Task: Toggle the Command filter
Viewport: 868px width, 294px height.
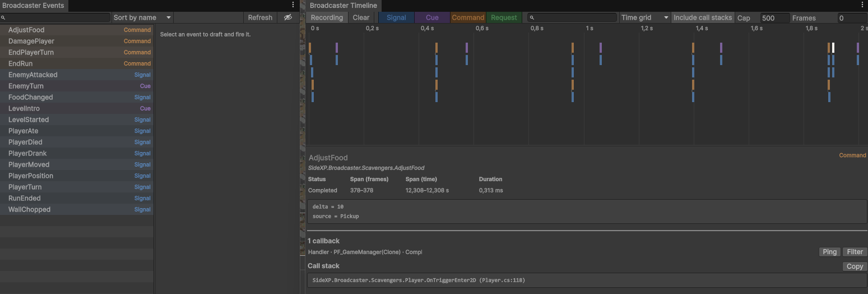Action: coord(468,17)
